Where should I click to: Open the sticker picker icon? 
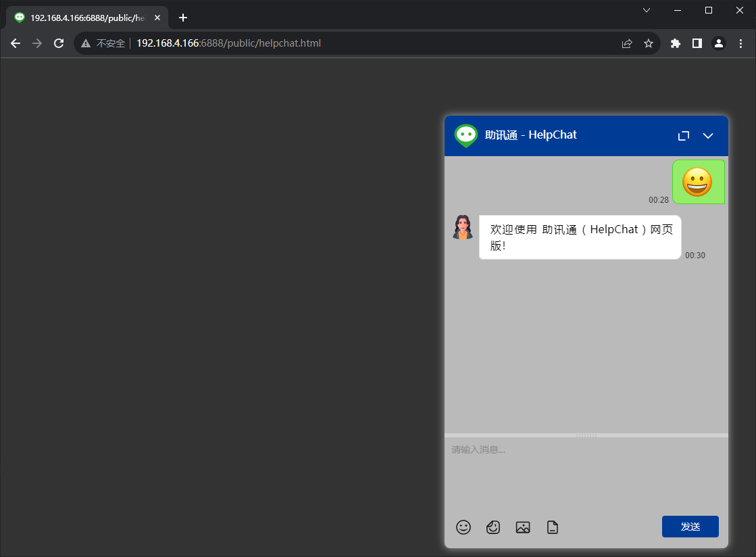tap(493, 527)
